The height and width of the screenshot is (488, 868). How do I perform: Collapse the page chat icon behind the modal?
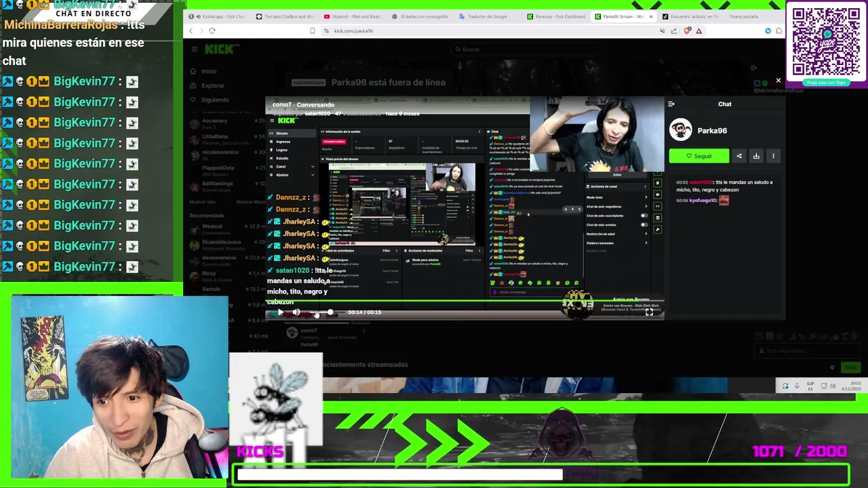pyautogui.click(x=753, y=68)
